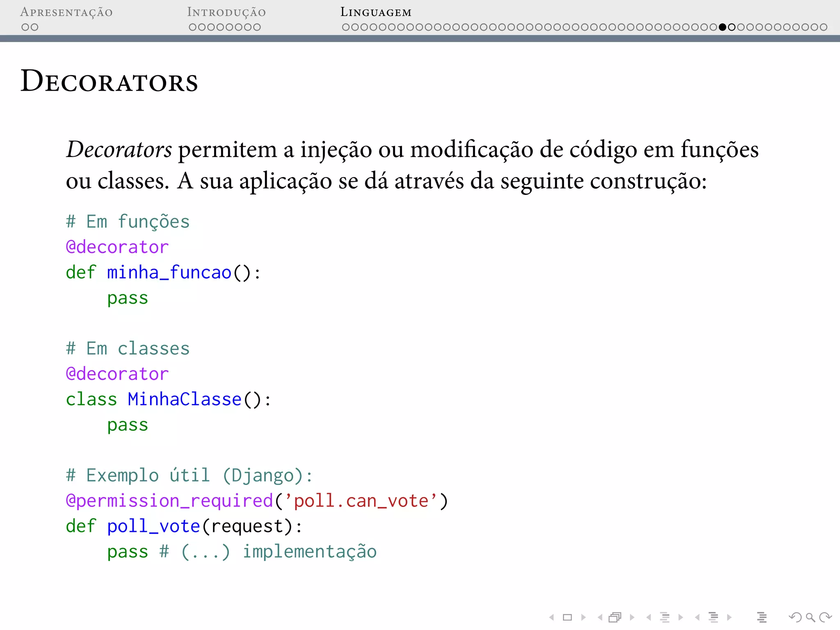
Task: Click the comment '# (...) implementação'
Action: point(268,552)
